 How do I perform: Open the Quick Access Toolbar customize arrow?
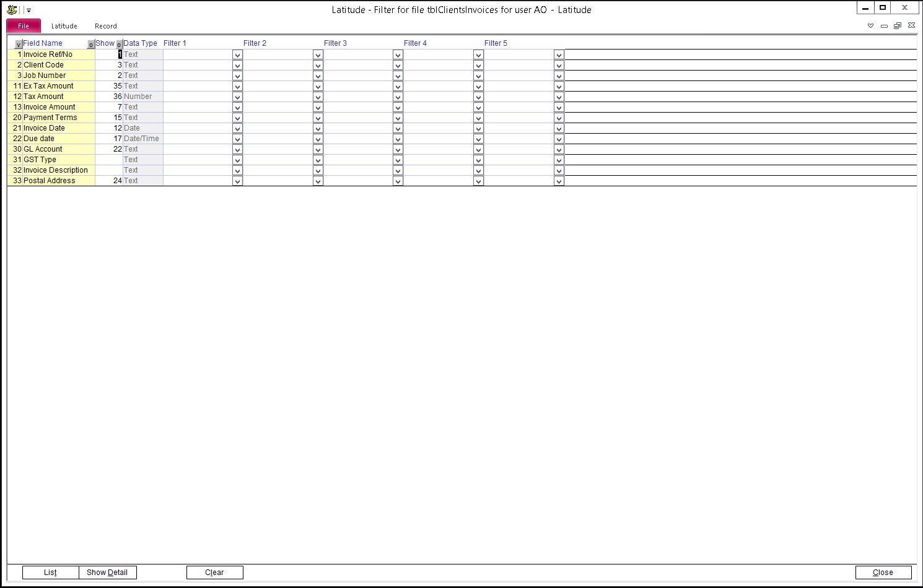coord(28,11)
